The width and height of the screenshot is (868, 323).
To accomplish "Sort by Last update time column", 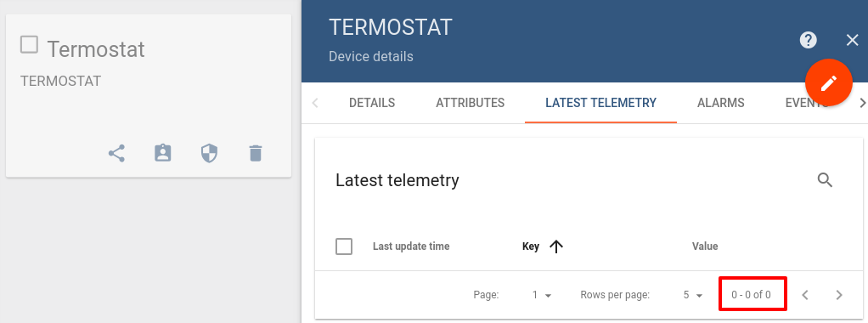I will [x=411, y=246].
